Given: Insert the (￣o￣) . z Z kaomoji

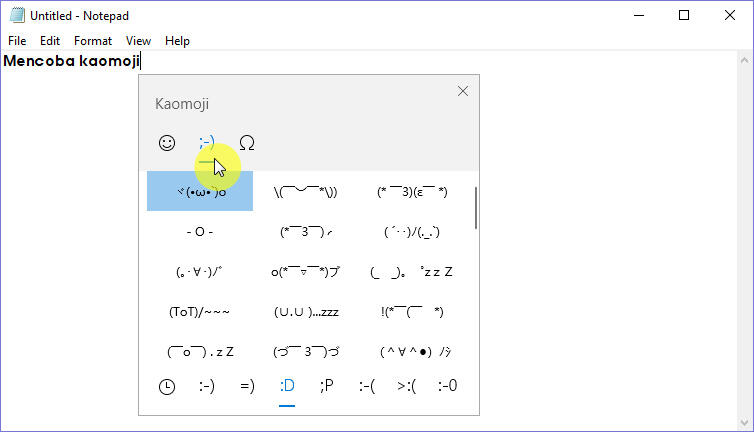Looking at the screenshot, I should pos(200,352).
